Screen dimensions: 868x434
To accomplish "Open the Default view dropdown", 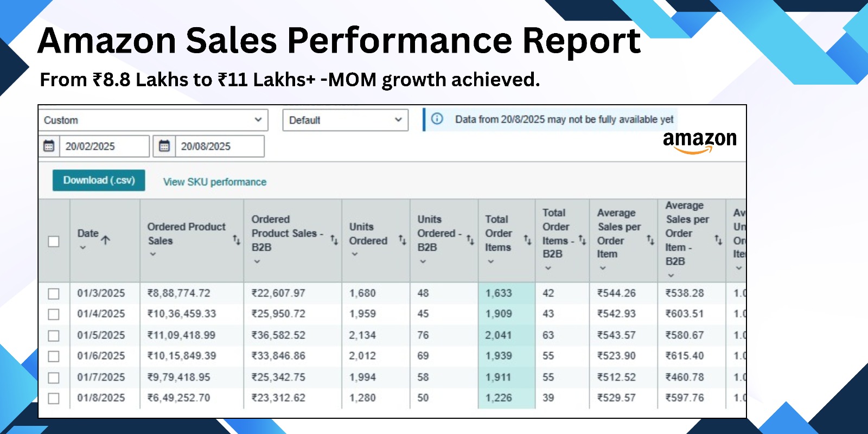I will point(345,120).
